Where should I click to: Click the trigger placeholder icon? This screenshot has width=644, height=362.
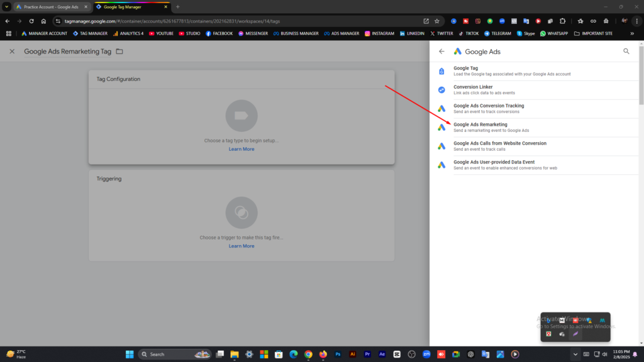(x=241, y=212)
